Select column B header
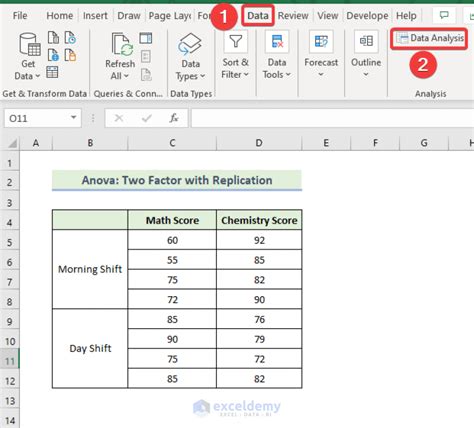This screenshot has width=474, height=428. coord(90,143)
